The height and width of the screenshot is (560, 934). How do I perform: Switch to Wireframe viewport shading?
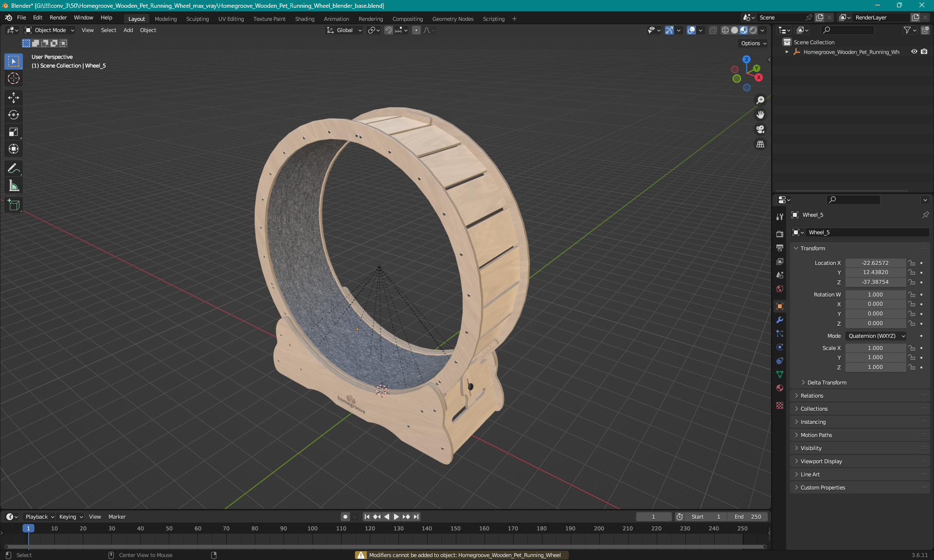click(x=725, y=30)
